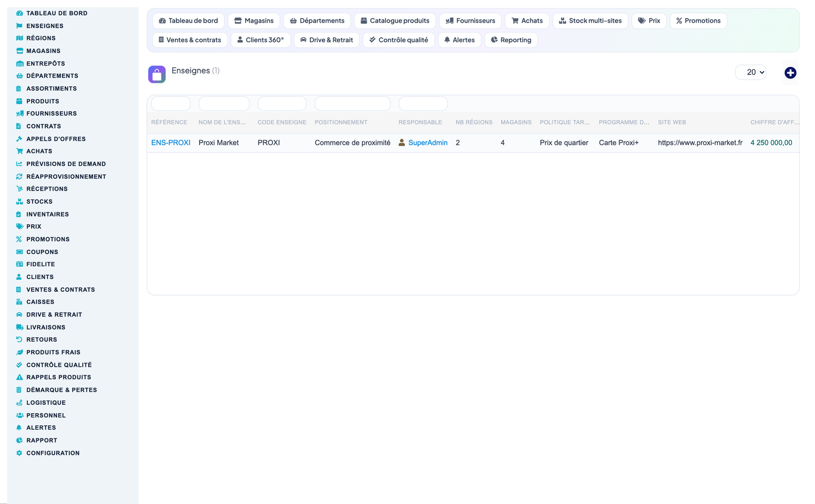The image size is (815, 504).
Task: Click the Régions map icon in sidebar
Action: click(19, 38)
